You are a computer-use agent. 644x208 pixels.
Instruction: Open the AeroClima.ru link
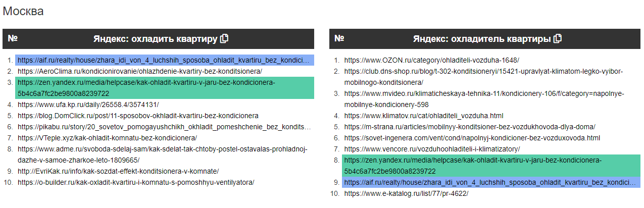(133, 72)
